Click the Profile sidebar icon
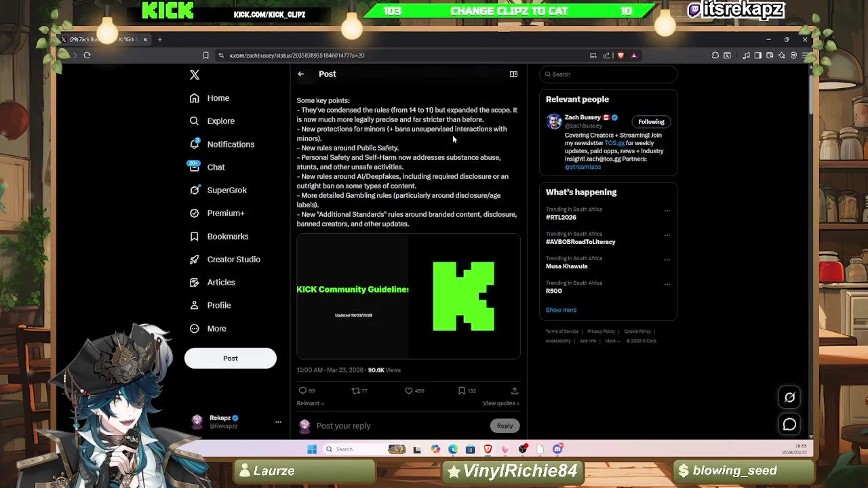Viewport: 868px width, 488px height. click(x=195, y=306)
